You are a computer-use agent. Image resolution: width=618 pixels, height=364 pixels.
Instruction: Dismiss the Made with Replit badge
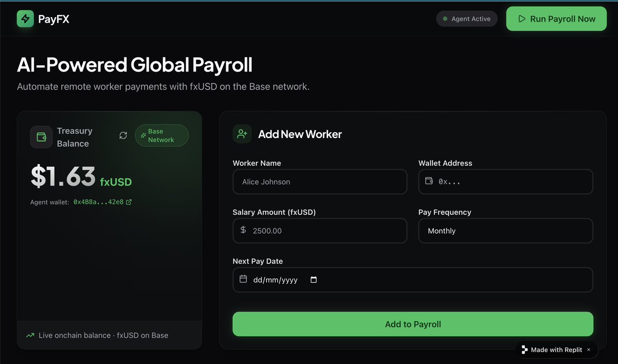pos(589,350)
